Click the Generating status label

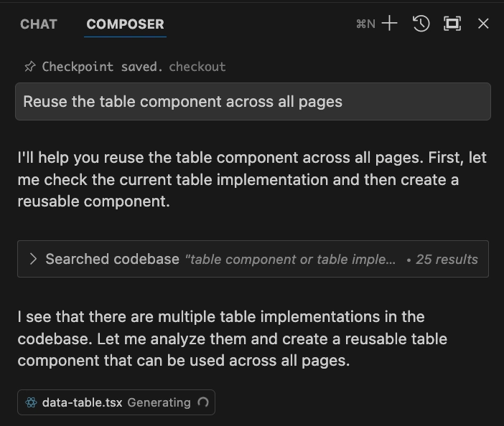159,402
